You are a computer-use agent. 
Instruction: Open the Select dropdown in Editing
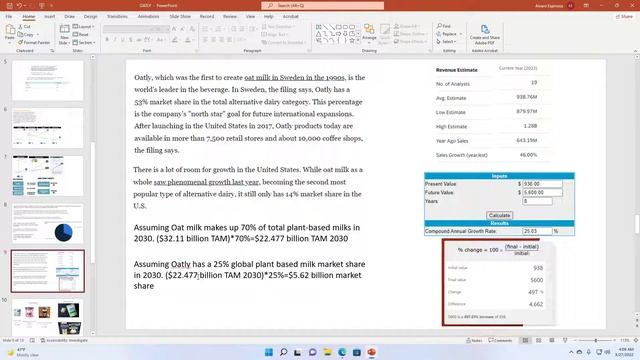pos(446,41)
